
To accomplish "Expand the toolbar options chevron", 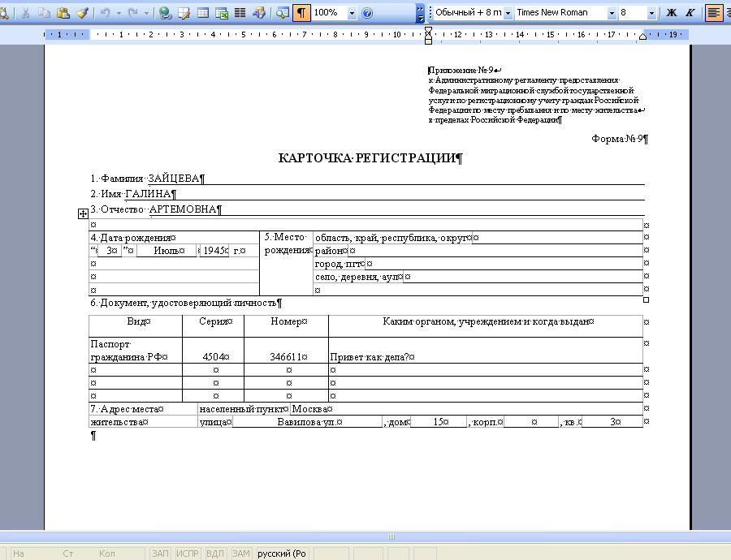I will tap(420, 13).
